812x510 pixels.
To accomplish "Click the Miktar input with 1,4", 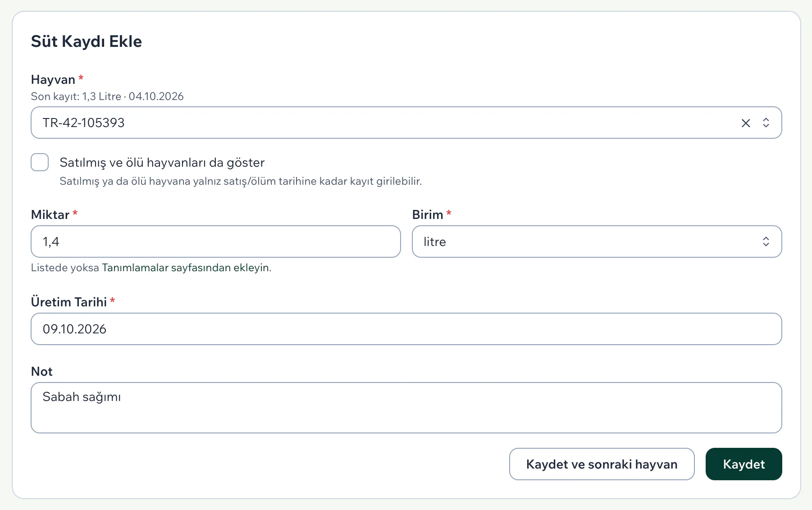I will coord(216,241).
